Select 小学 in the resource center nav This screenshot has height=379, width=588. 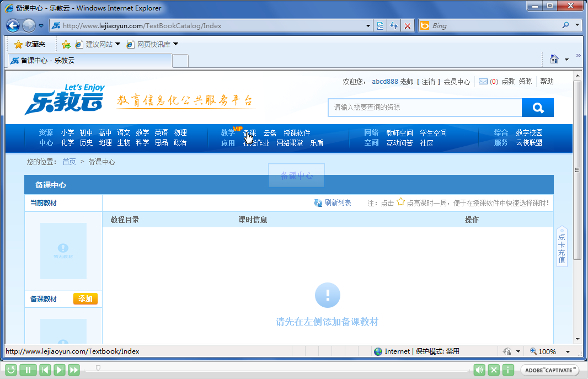point(67,132)
